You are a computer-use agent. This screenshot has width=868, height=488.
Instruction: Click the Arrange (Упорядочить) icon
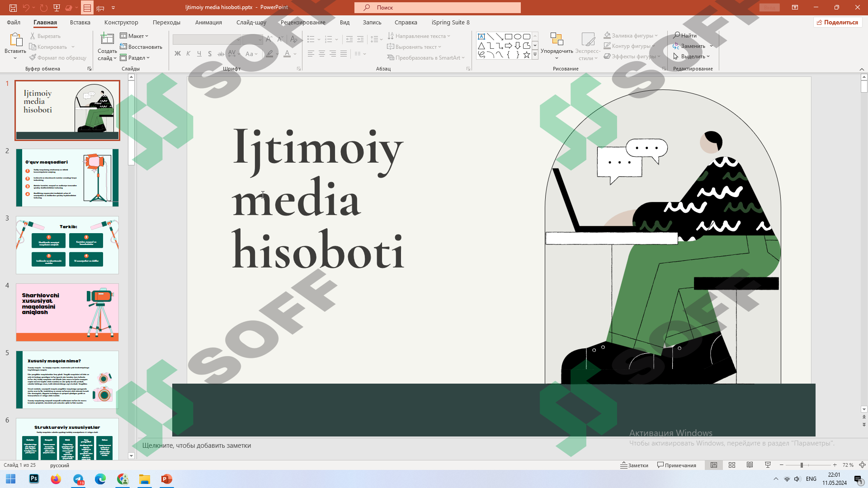point(557,39)
